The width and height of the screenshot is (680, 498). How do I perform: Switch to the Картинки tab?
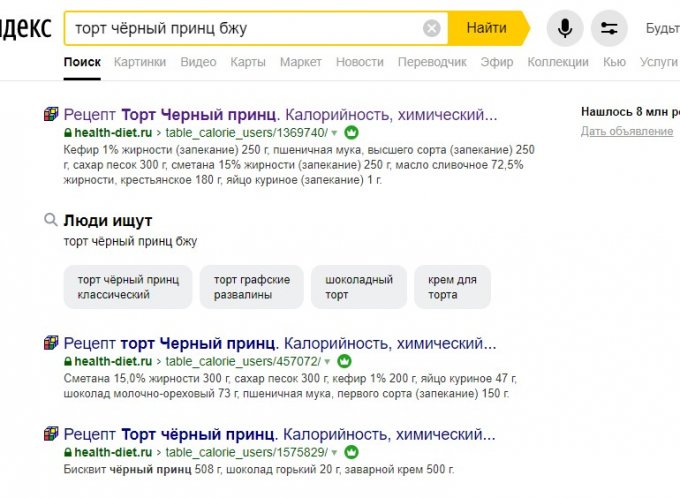[140, 62]
